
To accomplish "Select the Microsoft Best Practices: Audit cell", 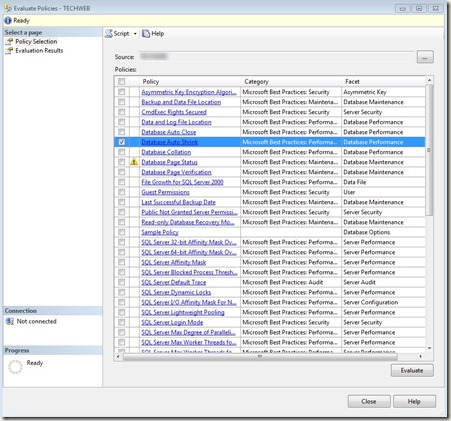I will click(x=291, y=282).
